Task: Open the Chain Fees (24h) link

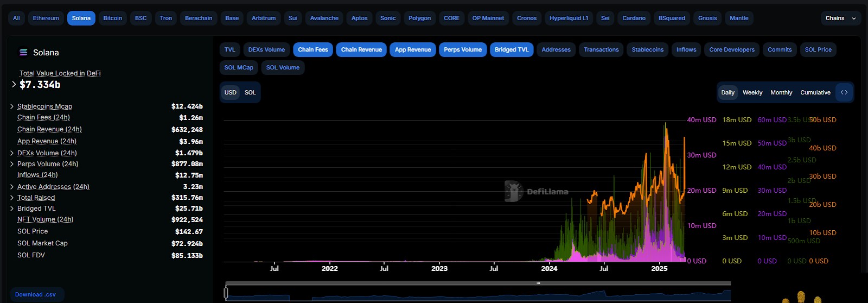Action: click(x=43, y=117)
